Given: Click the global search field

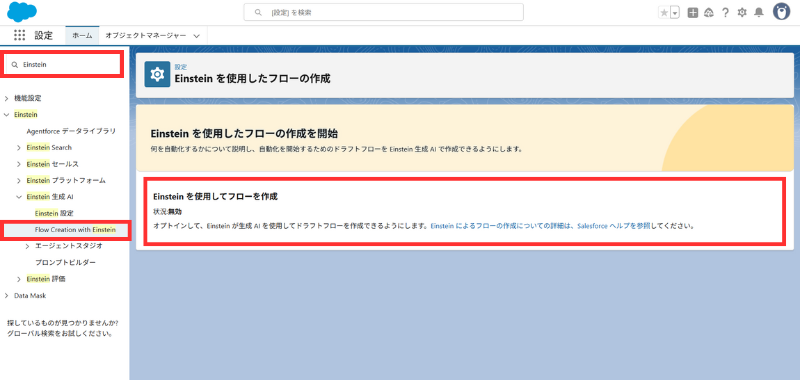Looking at the screenshot, I should point(383,12).
